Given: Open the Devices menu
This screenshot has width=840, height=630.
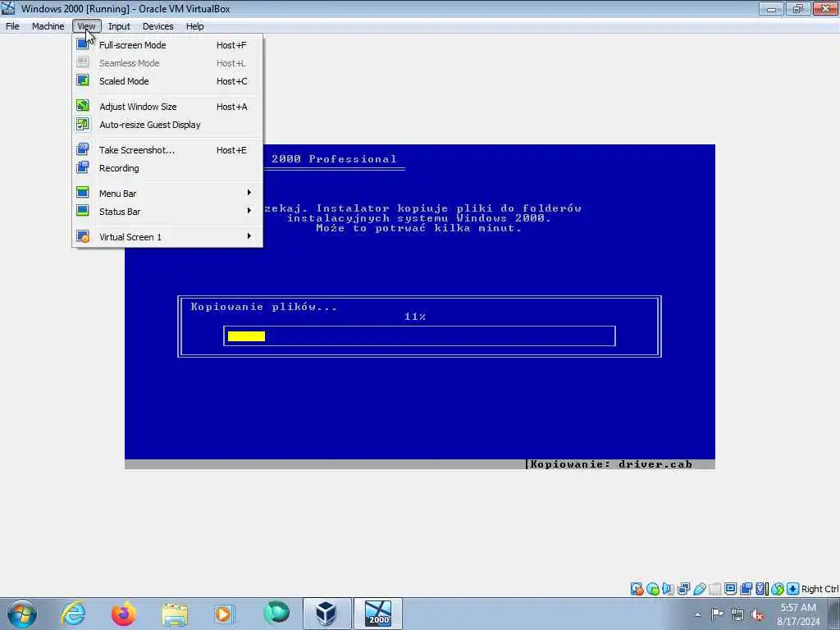Looking at the screenshot, I should [x=158, y=26].
